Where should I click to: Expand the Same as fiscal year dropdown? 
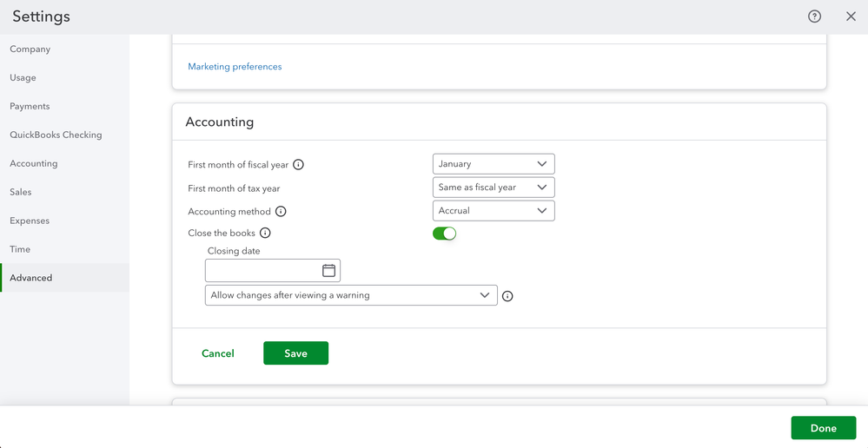click(493, 188)
